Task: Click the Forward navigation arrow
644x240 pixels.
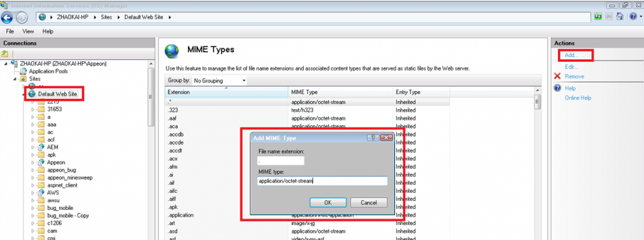Action: click(21, 17)
